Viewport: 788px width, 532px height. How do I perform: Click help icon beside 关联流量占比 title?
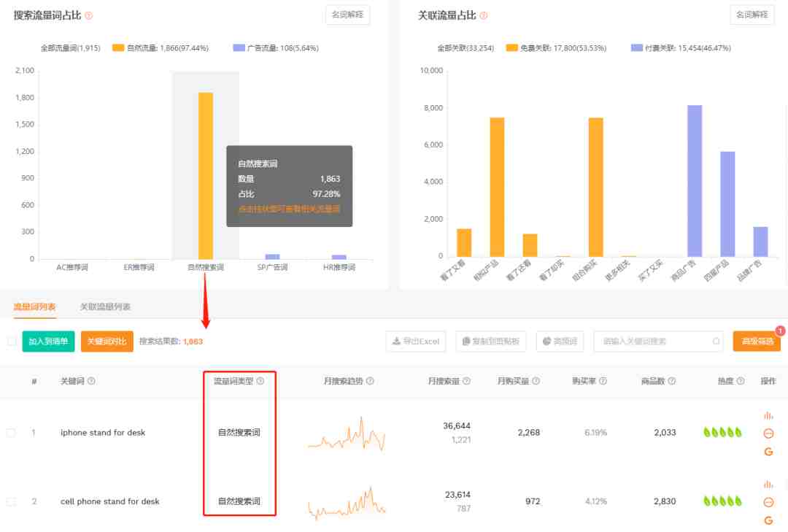coord(484,15)
